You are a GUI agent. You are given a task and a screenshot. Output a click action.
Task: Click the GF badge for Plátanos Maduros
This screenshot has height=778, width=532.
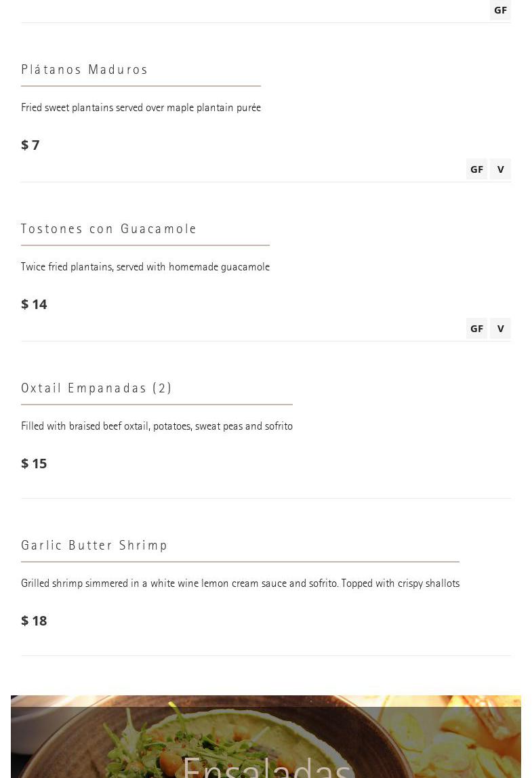476,169
